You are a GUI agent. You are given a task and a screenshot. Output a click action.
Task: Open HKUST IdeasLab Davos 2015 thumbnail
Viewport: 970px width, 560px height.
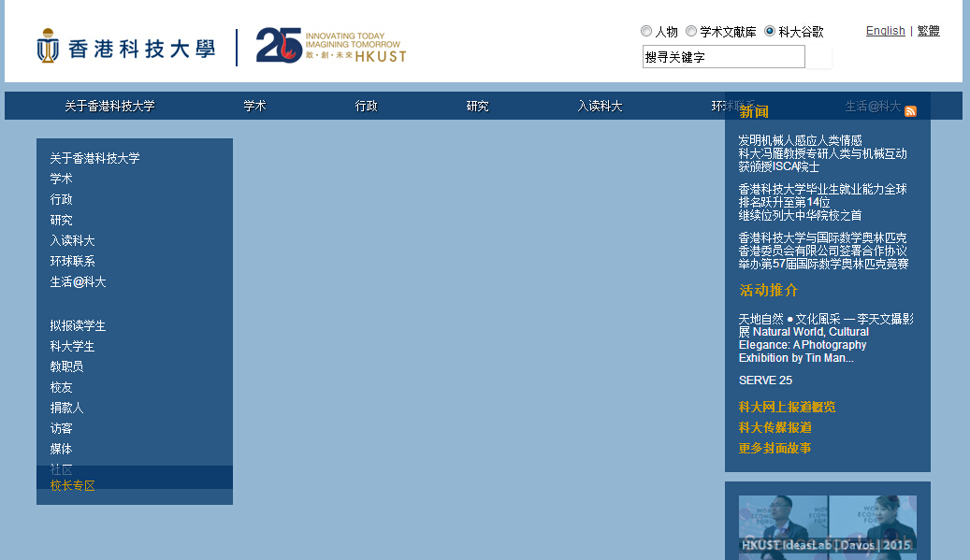(x=828, y=524)
